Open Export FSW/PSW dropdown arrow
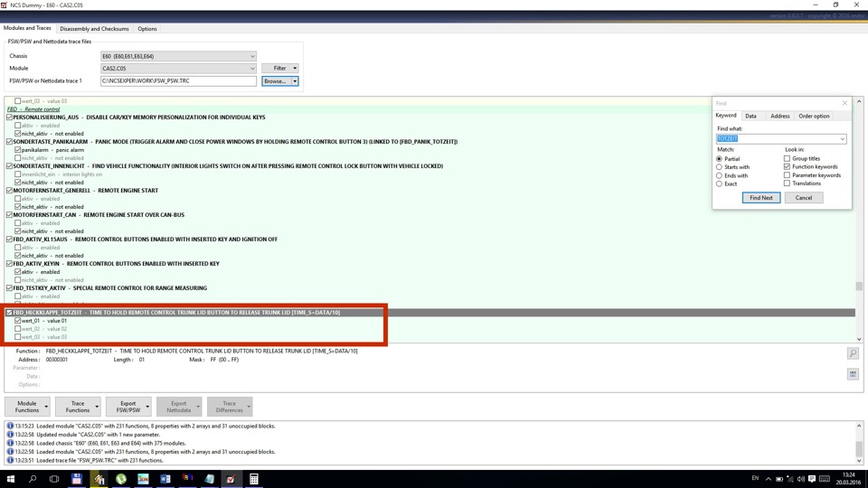868x488 pixels. 147,407
